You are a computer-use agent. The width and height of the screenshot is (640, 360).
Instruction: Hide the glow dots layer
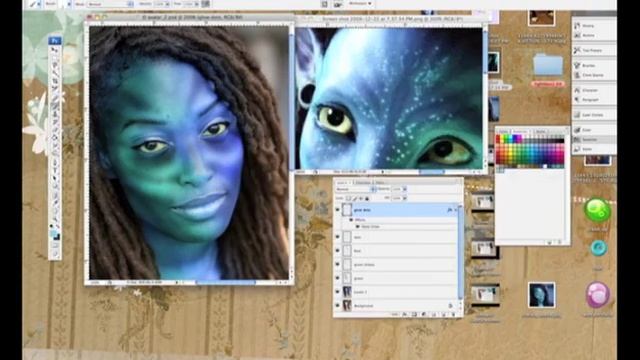(338, 210)
